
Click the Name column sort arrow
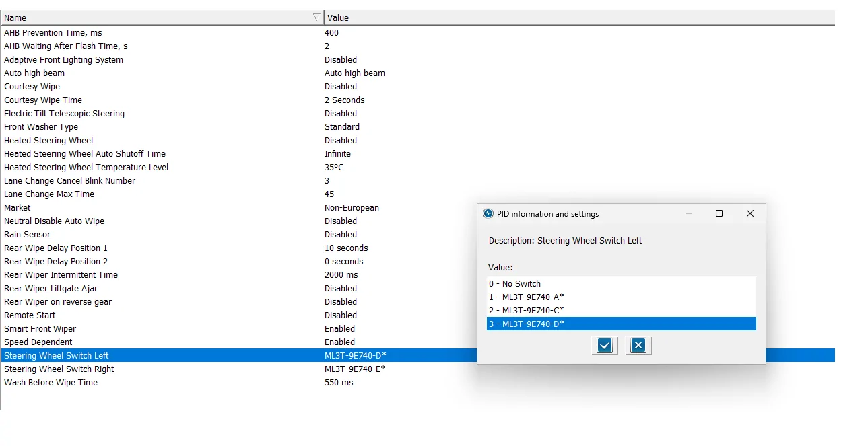click(316, 17)
